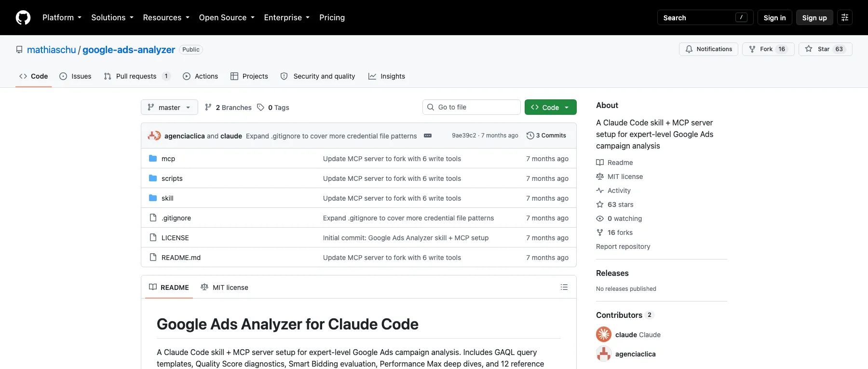Open the Enterprise dropdown
The image size is (868, 369).
(x=286, y=17)
